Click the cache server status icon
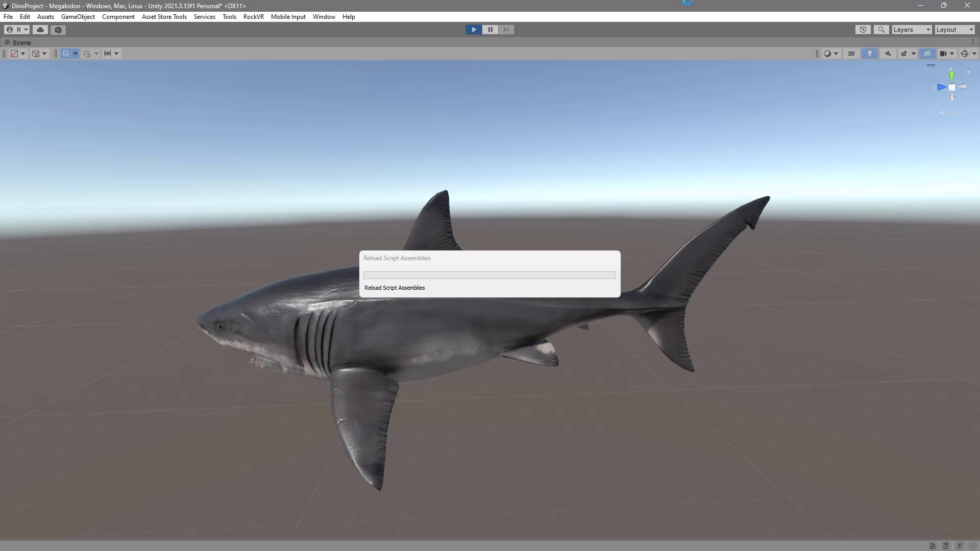 pos(946,546)
